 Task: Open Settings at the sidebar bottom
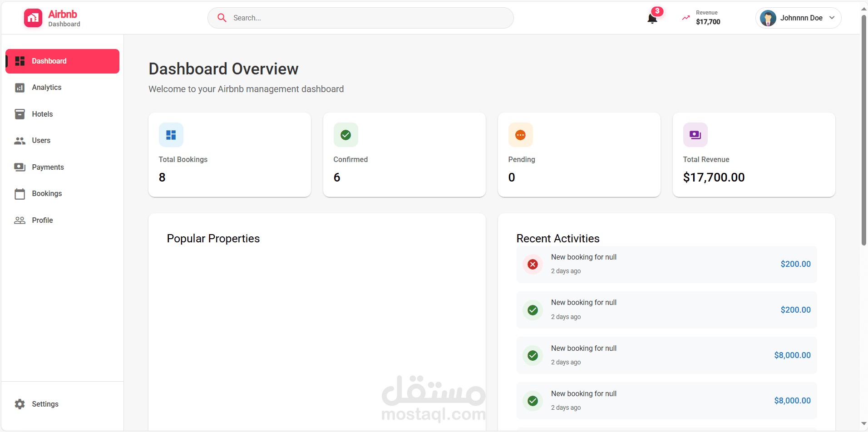coord(62,404)
